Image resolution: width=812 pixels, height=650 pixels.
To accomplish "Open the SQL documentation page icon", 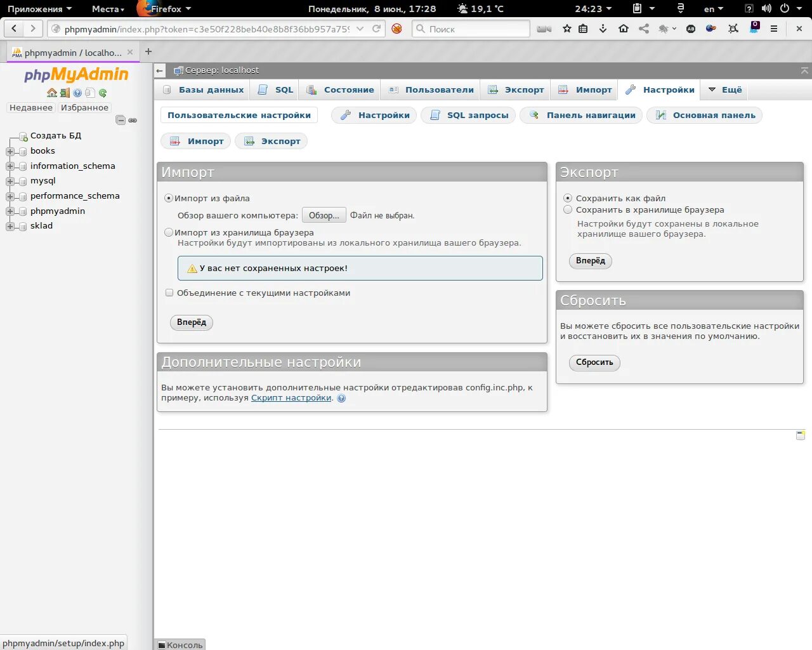I will (90, 93).
